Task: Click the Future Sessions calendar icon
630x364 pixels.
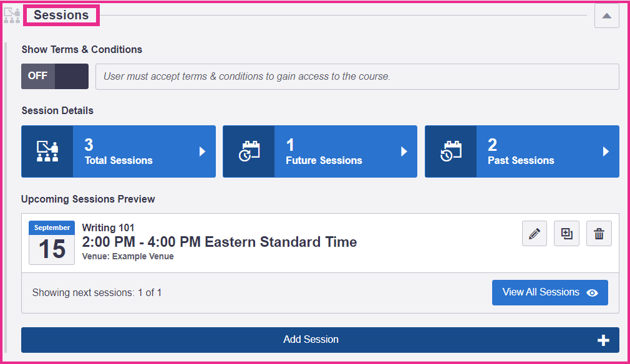Action: [x=249, y=151]
